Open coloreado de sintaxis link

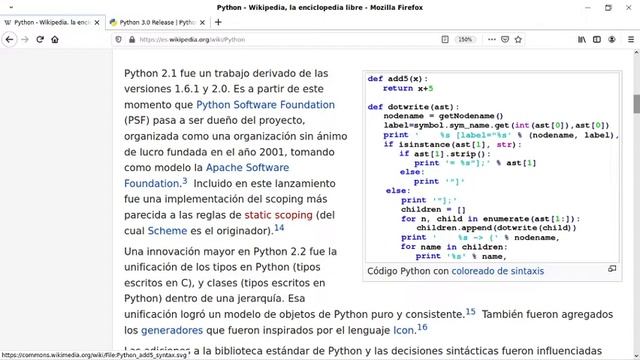click(498, 271)
